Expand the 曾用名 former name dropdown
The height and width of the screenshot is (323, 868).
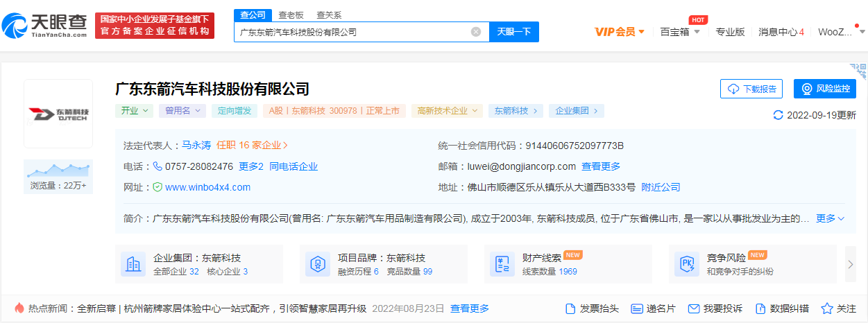(x=182, y=110)
